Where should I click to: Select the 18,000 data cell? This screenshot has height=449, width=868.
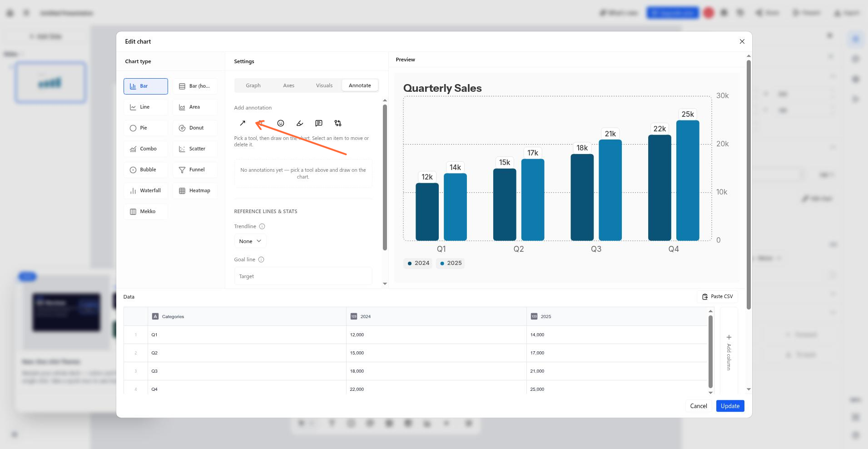tap(436, 371)
